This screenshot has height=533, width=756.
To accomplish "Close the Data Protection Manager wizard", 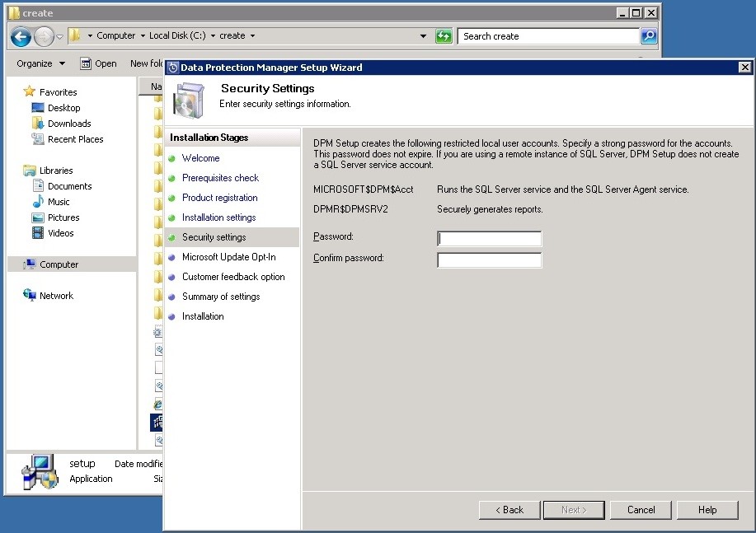I will click(x=745, y=68).
